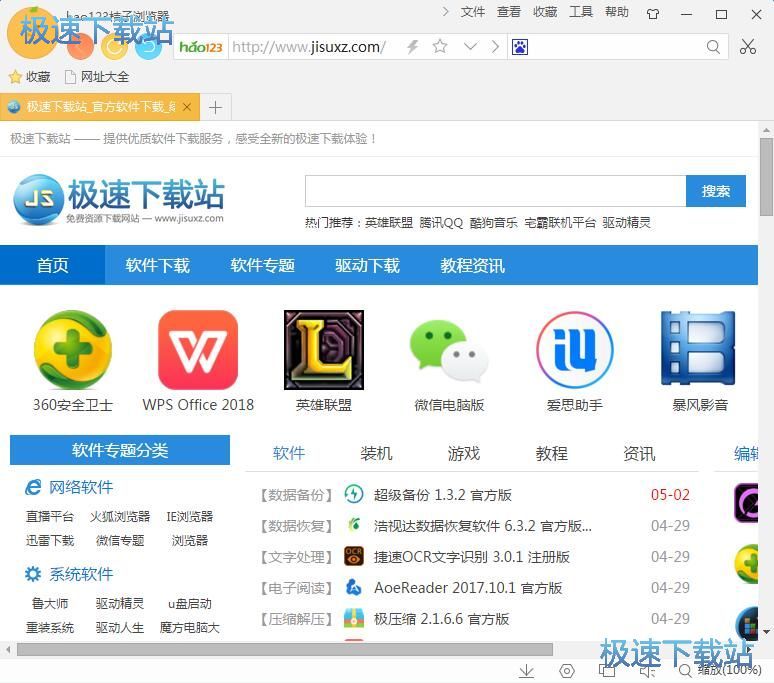Open the 收藏 menu in the menu bar
The image size is (774, 683).
tap(544, 12)
